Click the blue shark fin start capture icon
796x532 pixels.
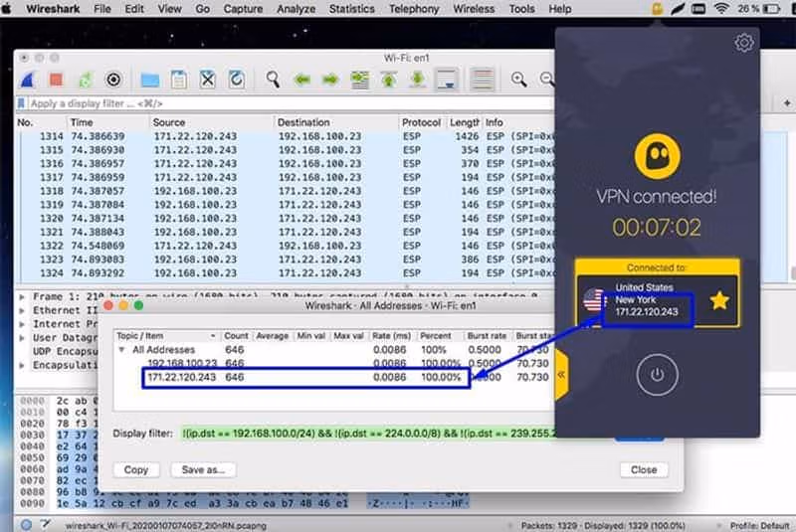point(28,80)
